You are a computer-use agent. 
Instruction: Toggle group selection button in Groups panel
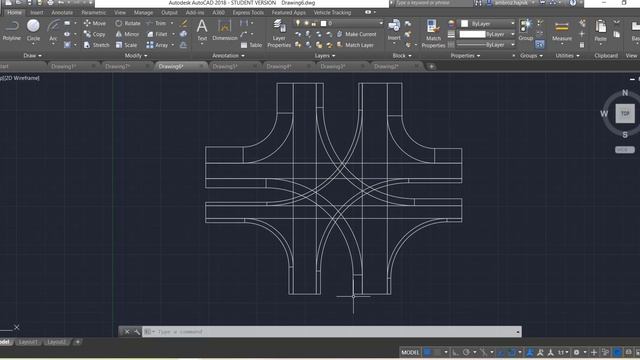(540, 44)
